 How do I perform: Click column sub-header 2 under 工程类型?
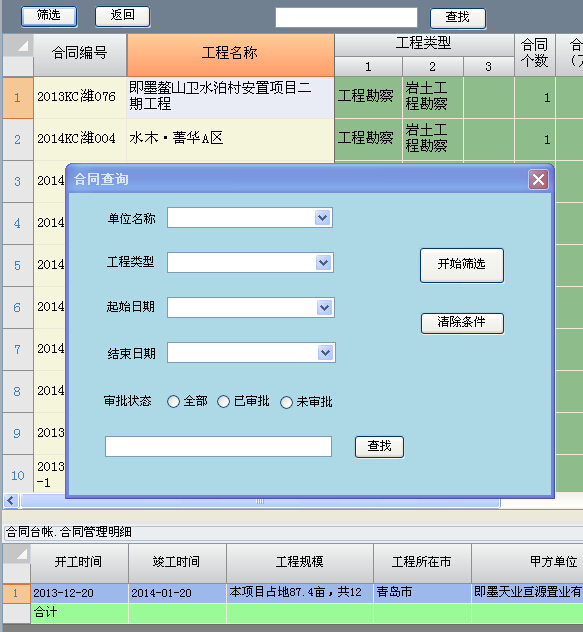[433, 67]
